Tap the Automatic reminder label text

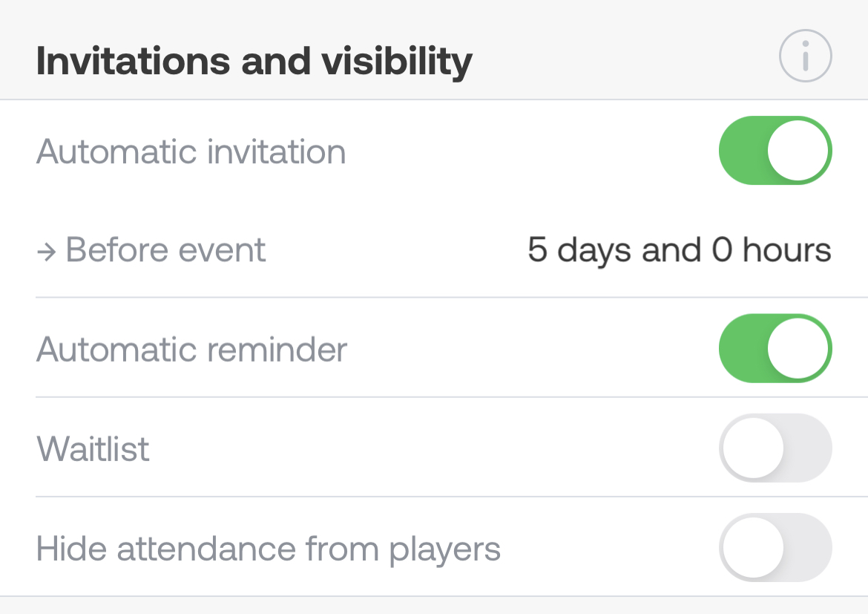(x=191, y=349)
